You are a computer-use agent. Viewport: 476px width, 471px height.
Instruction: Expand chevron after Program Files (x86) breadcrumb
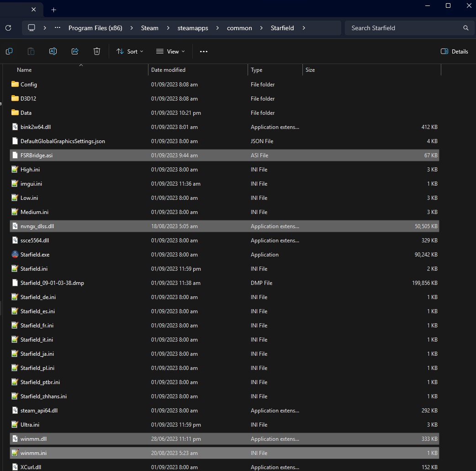(132, 28)
